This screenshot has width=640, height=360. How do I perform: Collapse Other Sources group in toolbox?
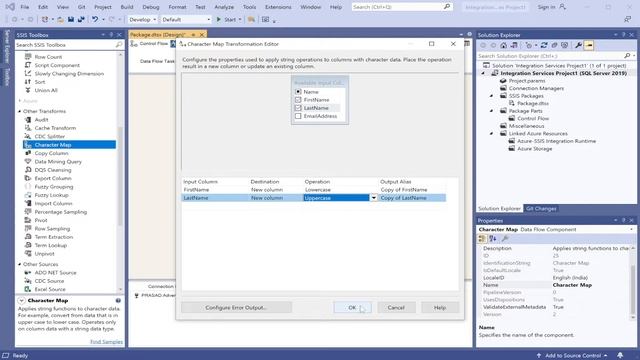tap(20, 264)
